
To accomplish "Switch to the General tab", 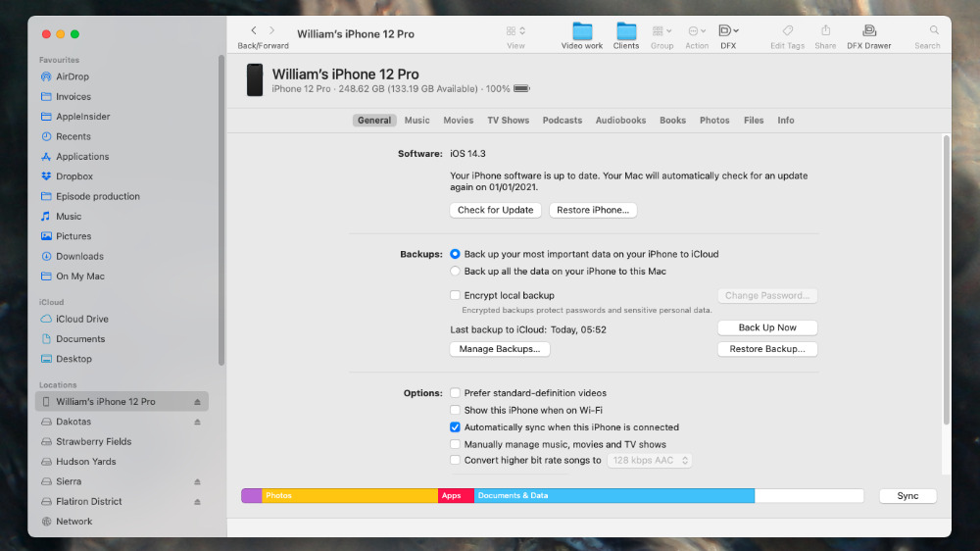I will coord(374,120).
